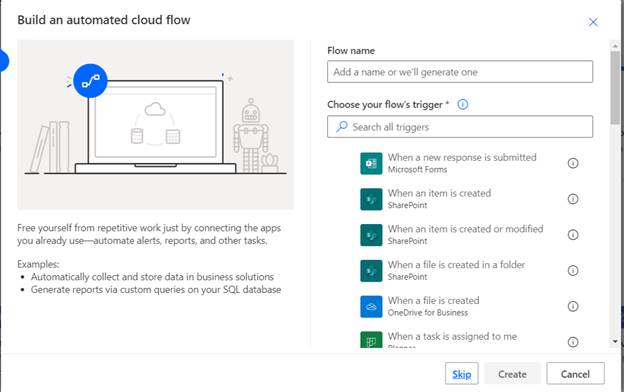Click the Create button
The width and height of the screenshot is (624, 392).
pyautogui.click(x=512, y=374)
